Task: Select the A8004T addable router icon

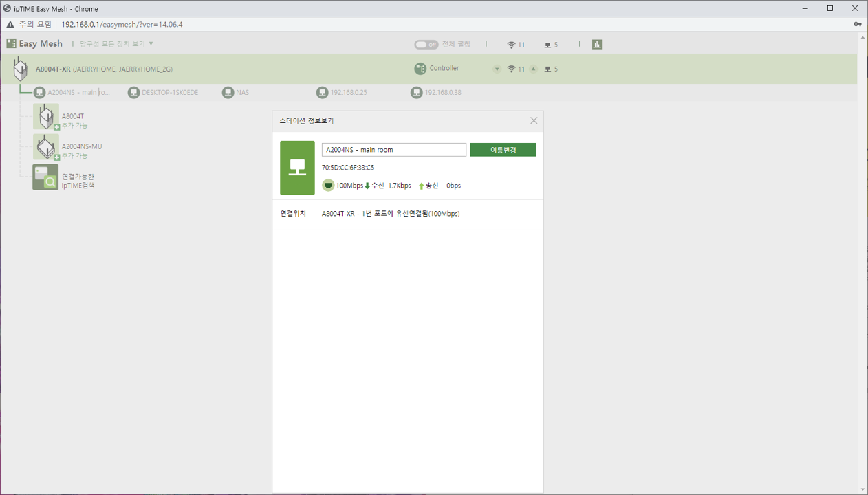Action: point(46,117)
